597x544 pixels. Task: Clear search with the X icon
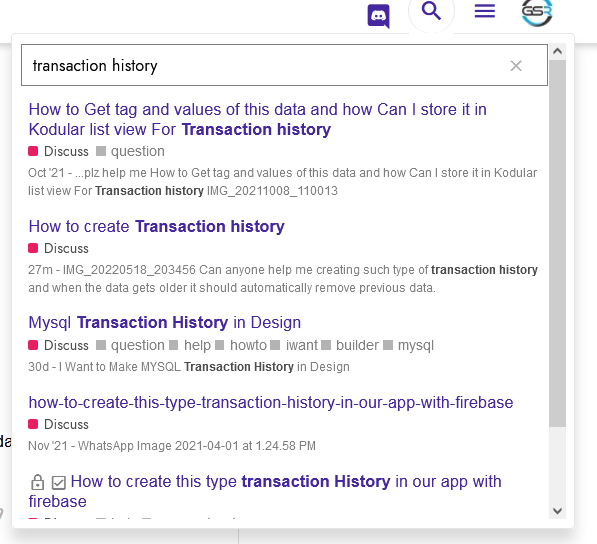point(516,66)
